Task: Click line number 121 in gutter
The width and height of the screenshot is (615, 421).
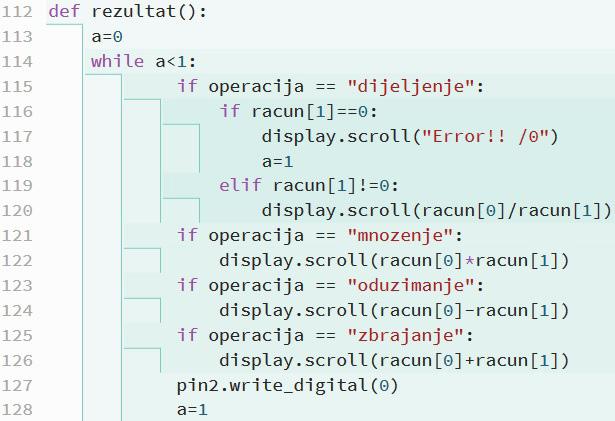Action: pyautogui.click(x=17, y=236)
